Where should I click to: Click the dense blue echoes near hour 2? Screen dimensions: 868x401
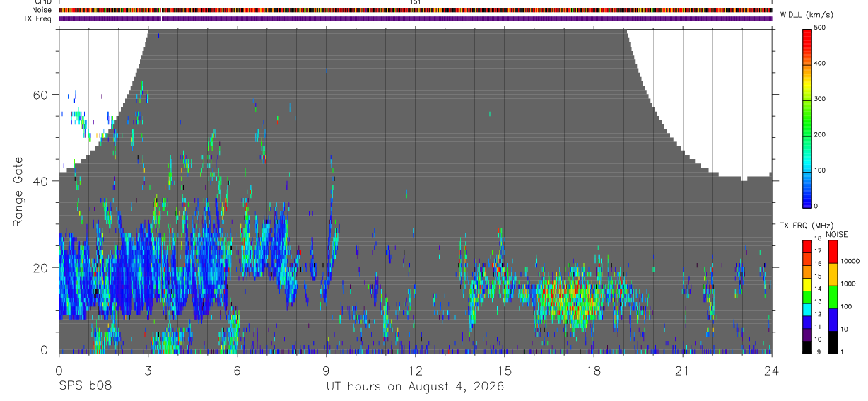point(120,272)
